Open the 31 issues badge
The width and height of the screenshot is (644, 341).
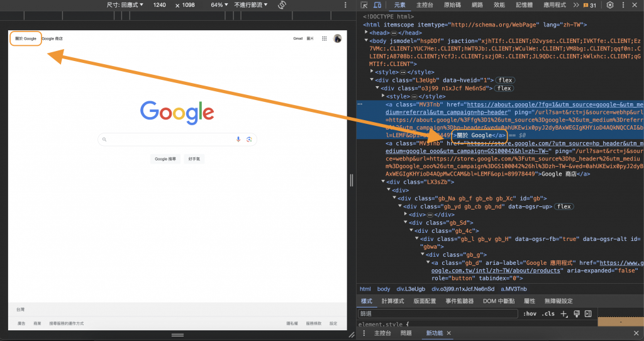point(589,5)
